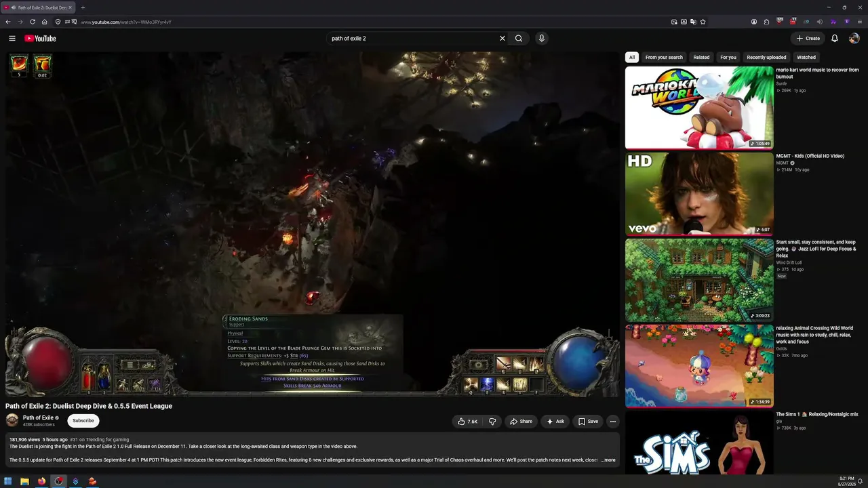
Task: Click the '181,906 views' text
Action: 24,440
